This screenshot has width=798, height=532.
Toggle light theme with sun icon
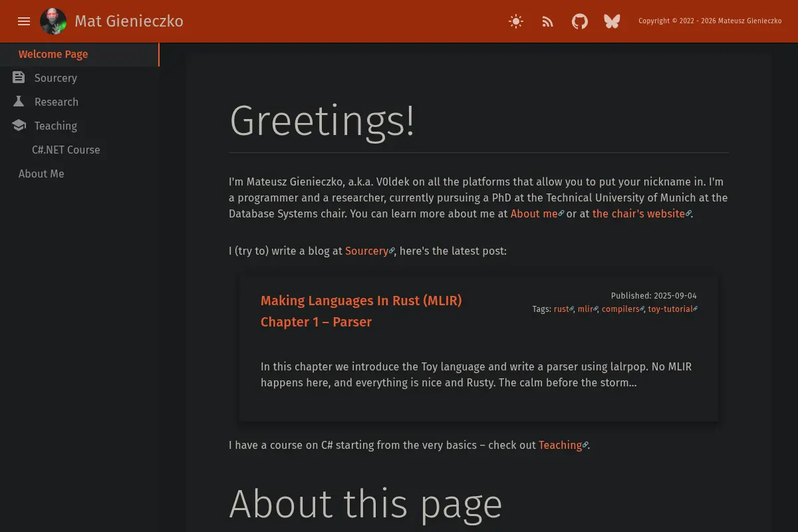(x=516, y=21)
